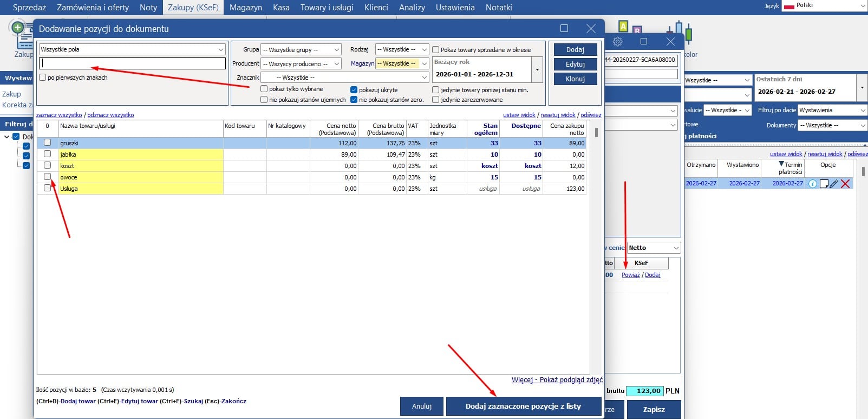Click the note icon in Opcje column
The width and height of the screenshot is (868, 419).
click(x=824, y=184)
